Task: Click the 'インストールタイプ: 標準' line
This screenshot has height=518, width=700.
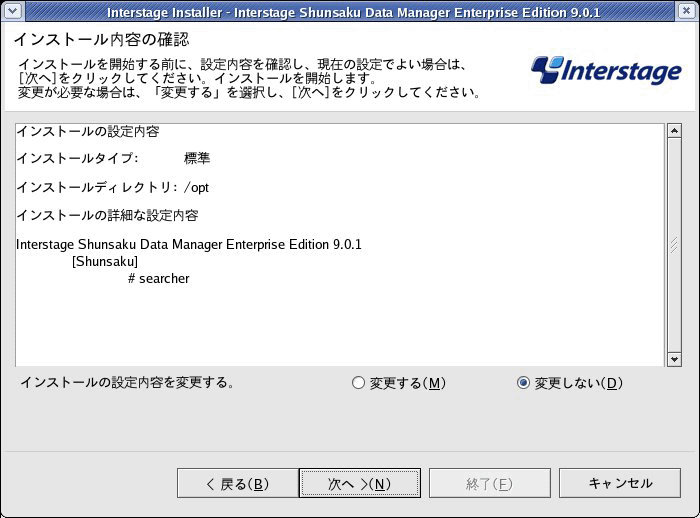Action: (113, 158)
